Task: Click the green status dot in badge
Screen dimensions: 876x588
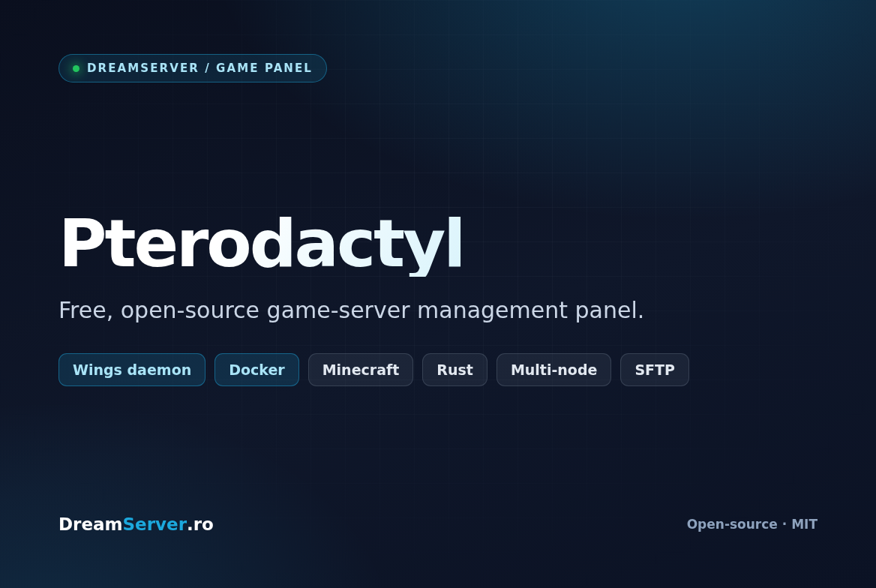Action: [x=76, y=69]
